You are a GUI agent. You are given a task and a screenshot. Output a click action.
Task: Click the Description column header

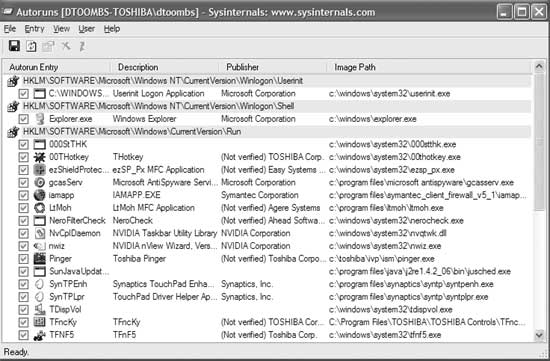[165, 67]
